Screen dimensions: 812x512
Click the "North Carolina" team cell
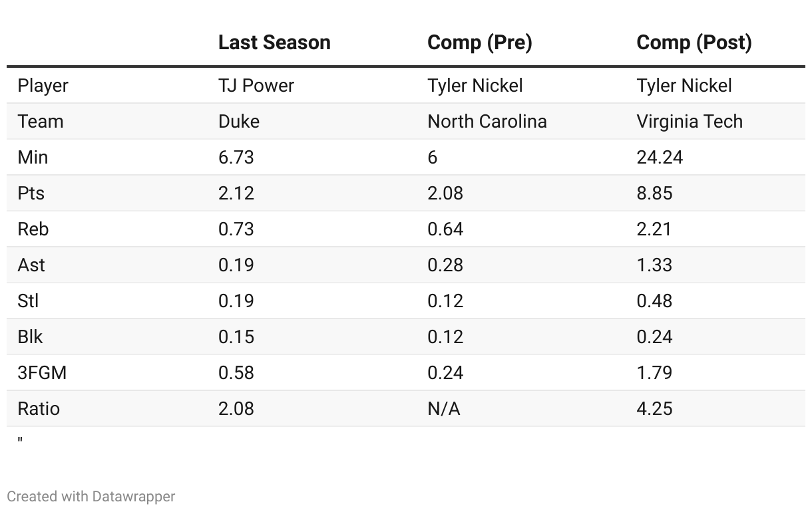tap(487, 122)
